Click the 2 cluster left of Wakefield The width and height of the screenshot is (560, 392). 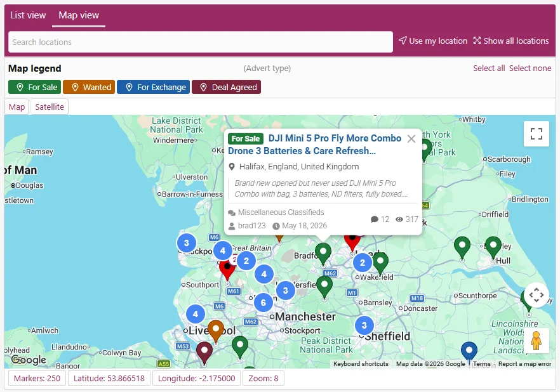(x=363, y=263)
